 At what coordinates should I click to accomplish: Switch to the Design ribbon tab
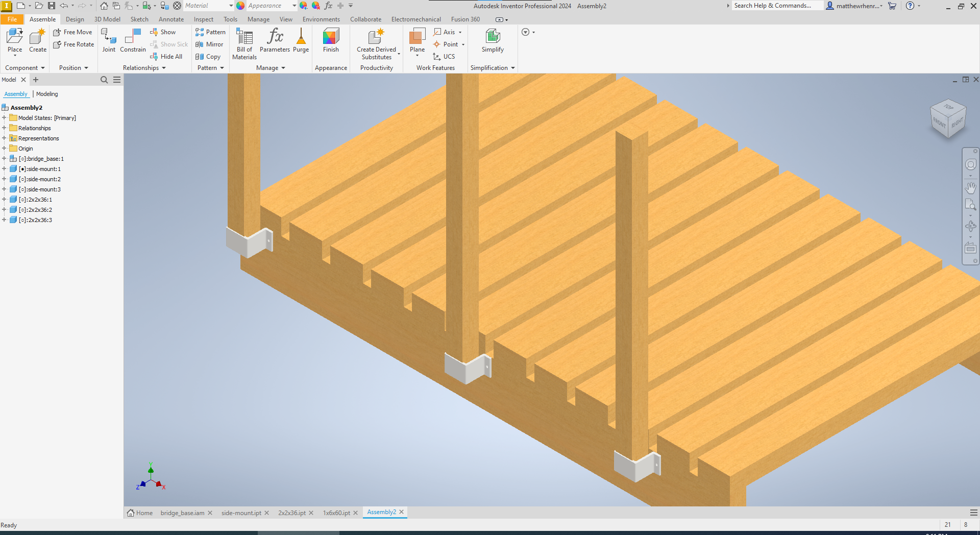coord(75,19)
